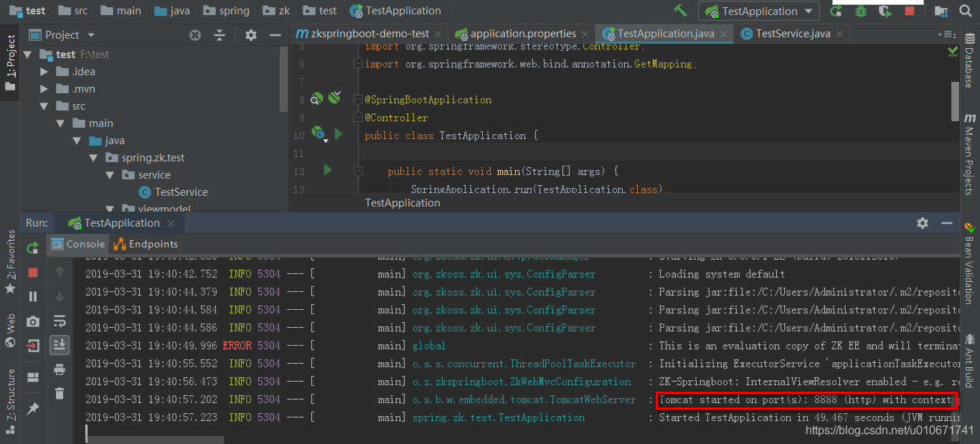980x444 pixels.
Task: Click the run gutter icon beside main method
Action: [328, 170]
